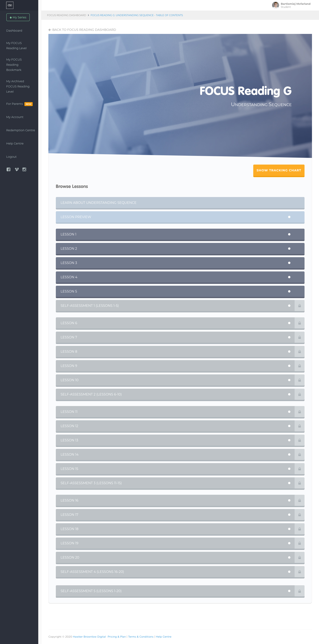The image size is (319, 644).
Task: Click the status dot on Lesson 2
Action: [x=289, y=249]
